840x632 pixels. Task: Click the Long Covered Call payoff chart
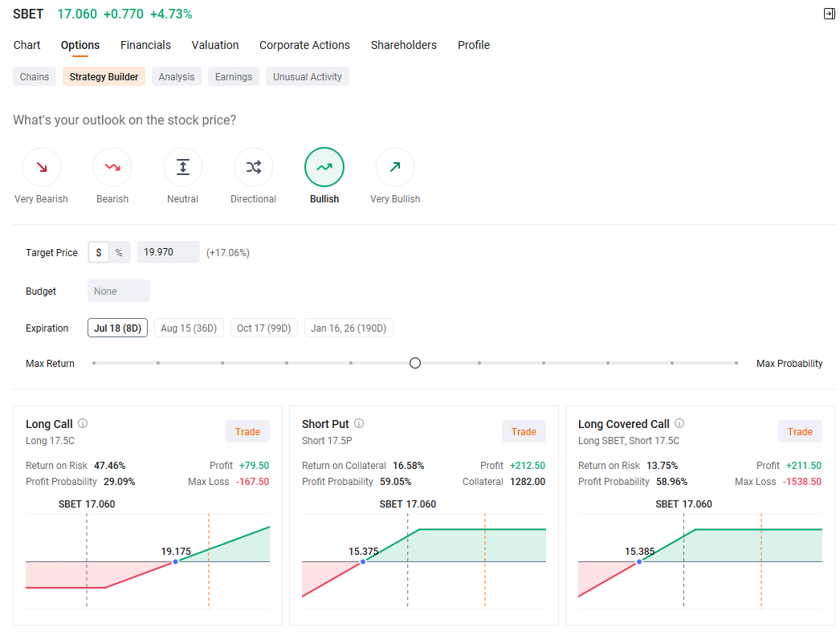(700, 561)
